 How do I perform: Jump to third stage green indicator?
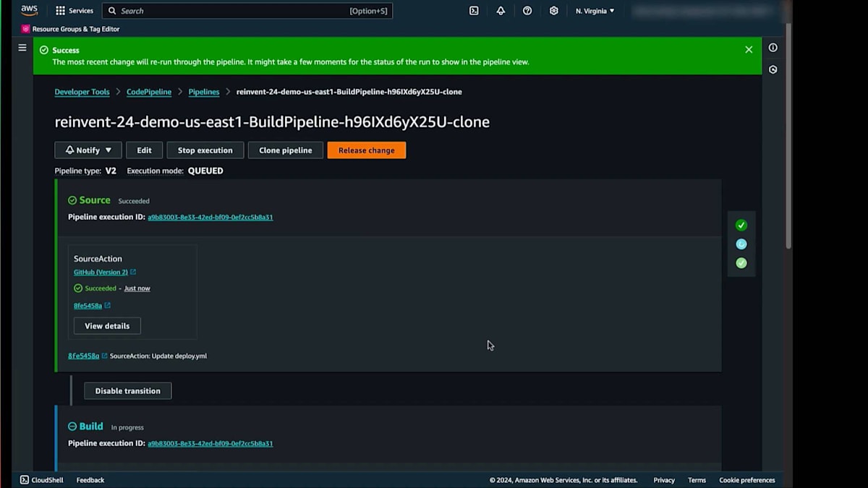pyautogui.click(x=741, y=263)
